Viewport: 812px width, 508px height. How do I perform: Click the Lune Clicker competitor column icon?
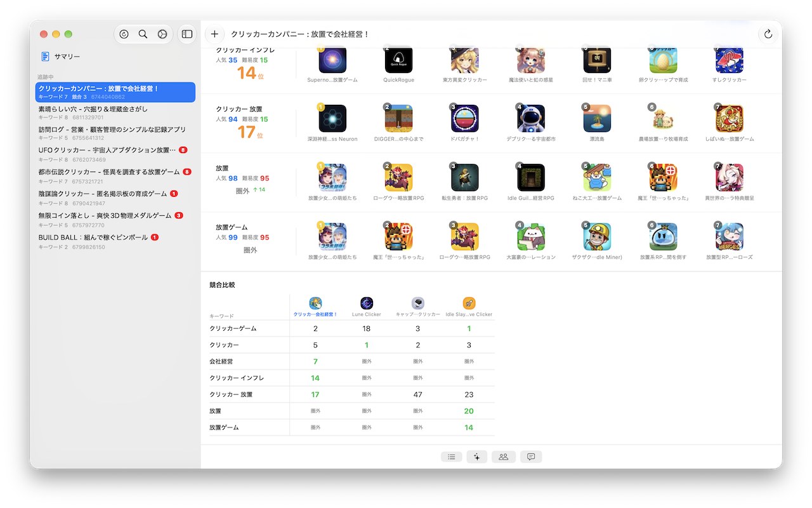point(367,303)
